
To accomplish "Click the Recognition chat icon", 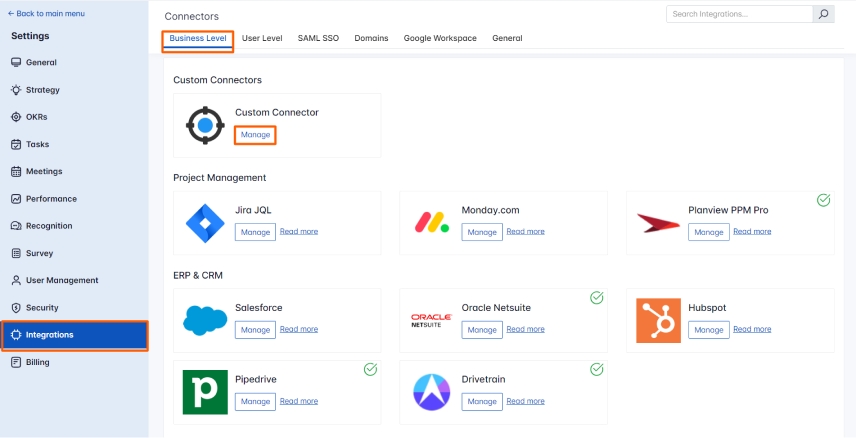I will 16,226.
